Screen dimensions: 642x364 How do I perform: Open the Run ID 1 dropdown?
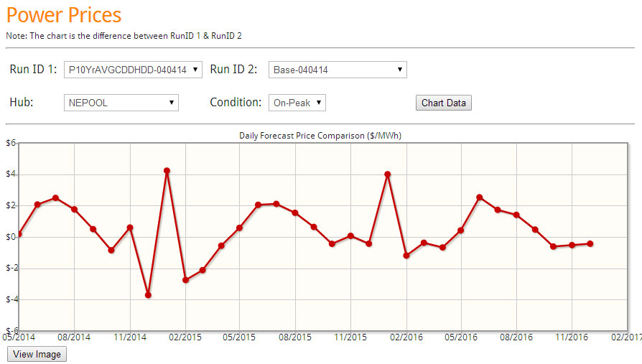133,70
